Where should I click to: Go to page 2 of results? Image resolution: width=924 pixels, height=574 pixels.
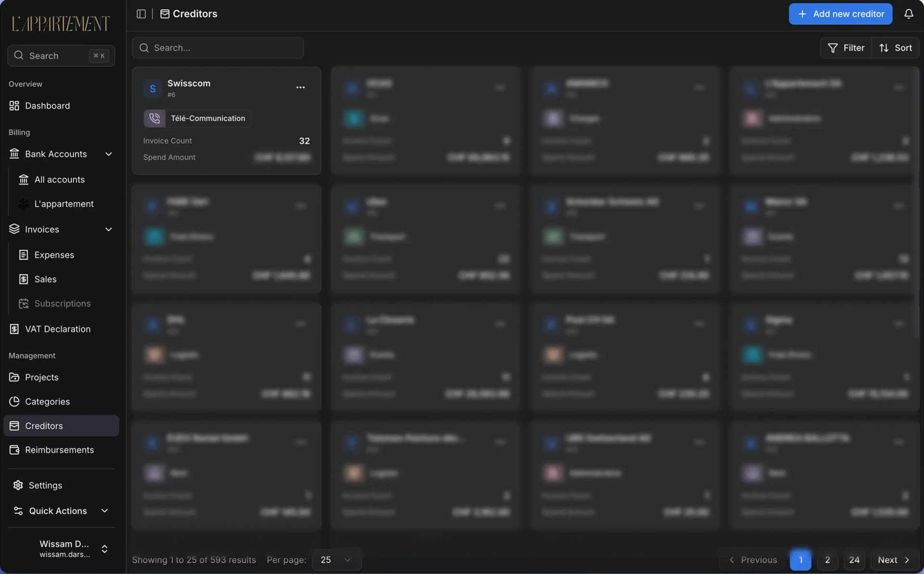[827, 560]
